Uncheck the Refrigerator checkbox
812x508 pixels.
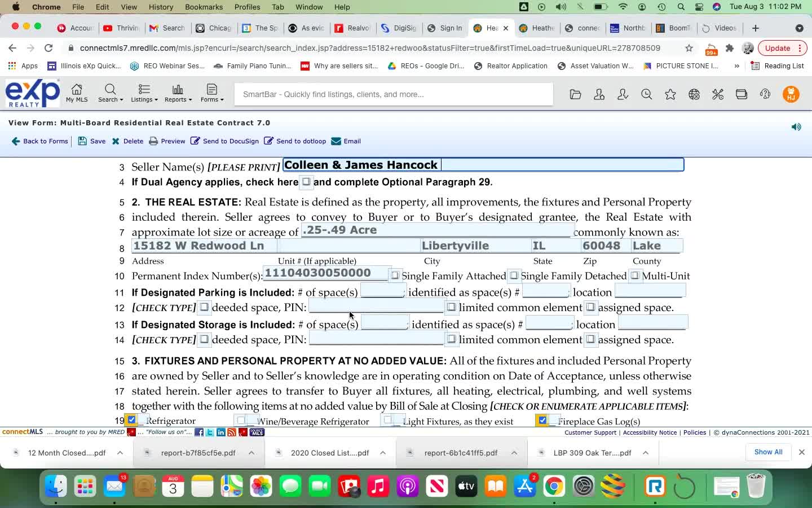pos(131,420)
